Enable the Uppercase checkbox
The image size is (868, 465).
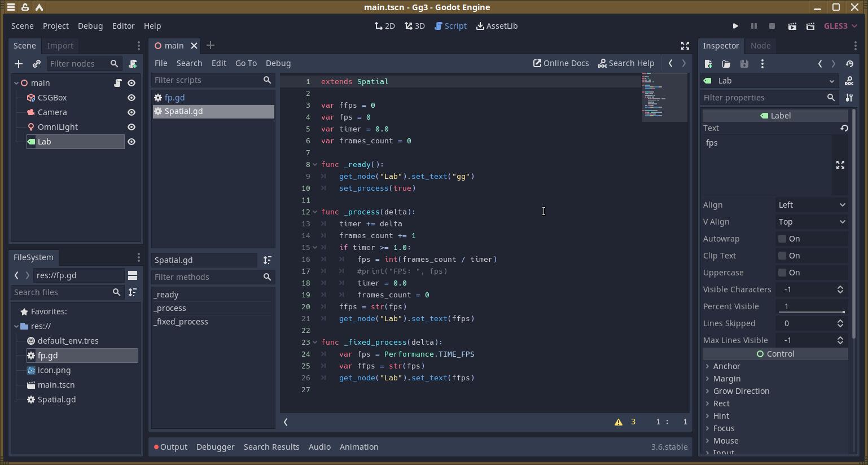(782, 273)
